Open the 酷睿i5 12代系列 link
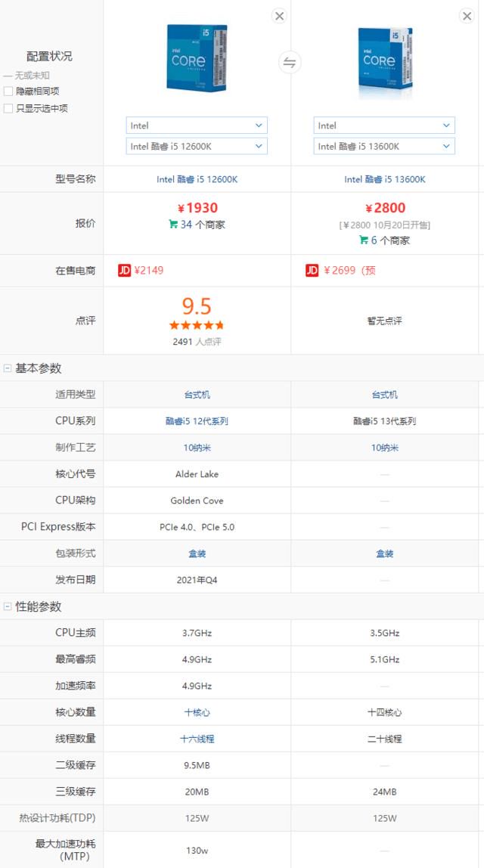This screenshot has height=868, width=484. [x=197, y=420]
